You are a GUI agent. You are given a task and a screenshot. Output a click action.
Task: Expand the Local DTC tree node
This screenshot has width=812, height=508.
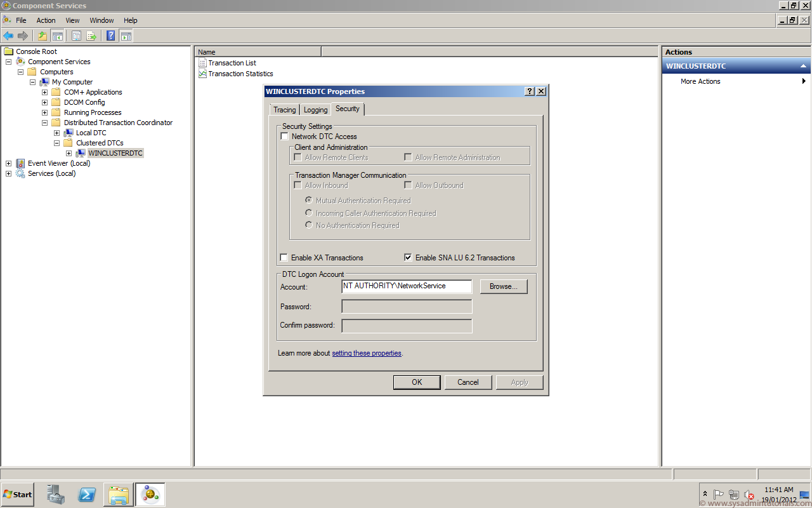[56, 132]
